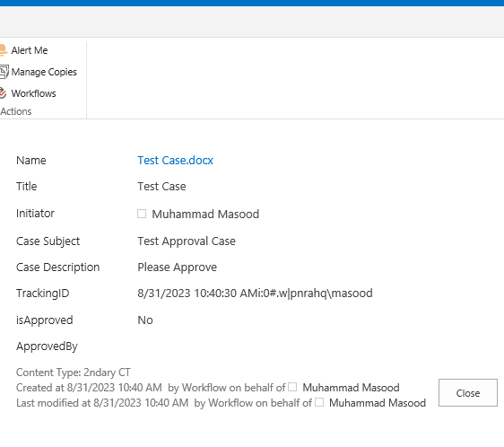Toggle presence box on the Last modified line
The width and height of the screenshot is (504, 447).
tap(319, 402)
